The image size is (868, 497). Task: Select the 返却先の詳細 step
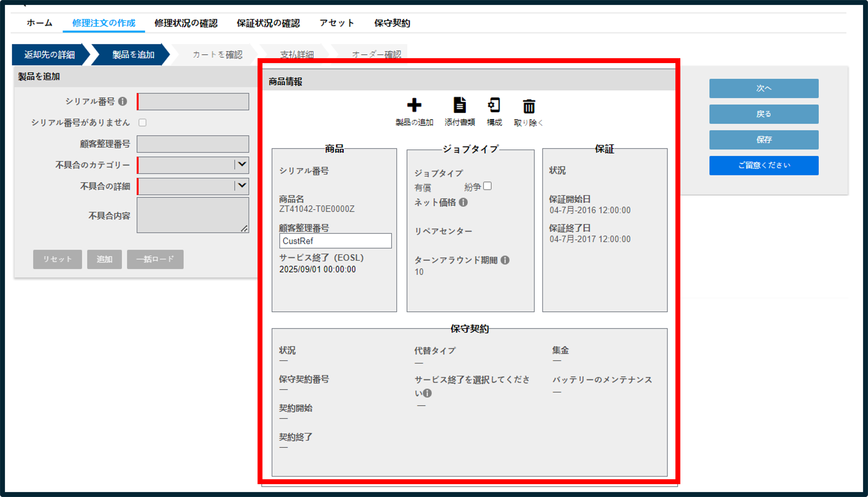point(50,55)
